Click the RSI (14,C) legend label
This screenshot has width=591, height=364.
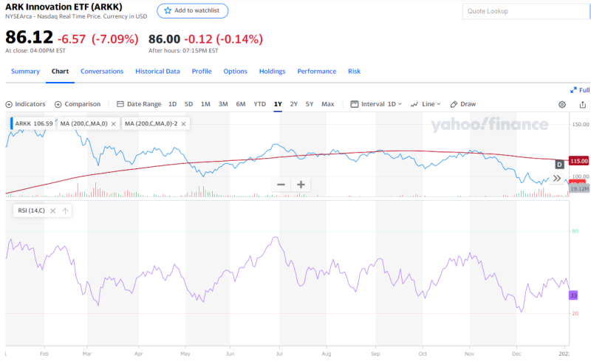click(31, 210)
